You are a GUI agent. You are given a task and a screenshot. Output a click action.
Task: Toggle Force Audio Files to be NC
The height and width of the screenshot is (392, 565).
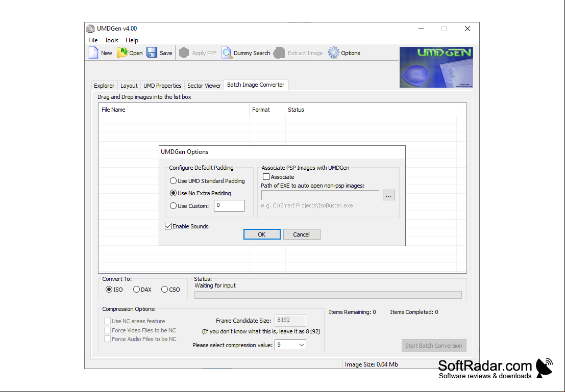(107, 338)
